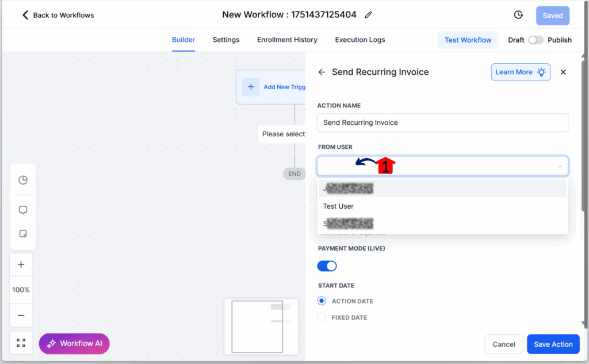Image resolution: width=589 pixels, height=364 pixels.
Task: Open the Settings tab
Action: point(225,40)
